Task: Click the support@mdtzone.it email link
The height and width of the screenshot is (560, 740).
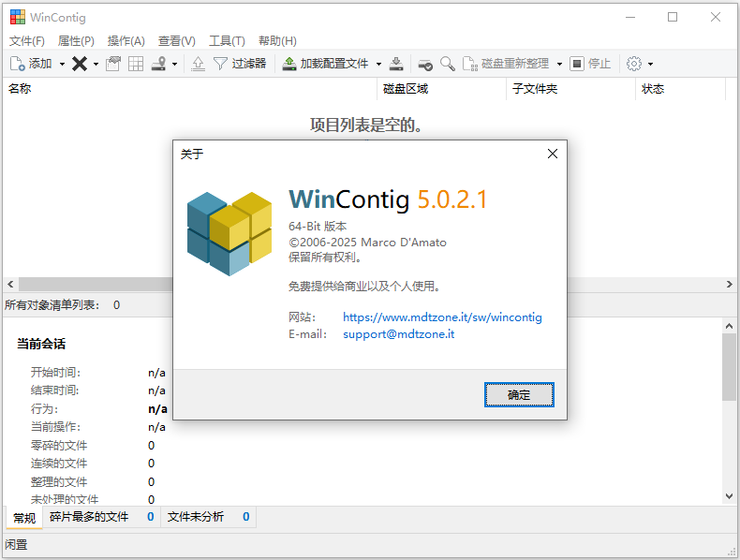Action: point(398,334)
